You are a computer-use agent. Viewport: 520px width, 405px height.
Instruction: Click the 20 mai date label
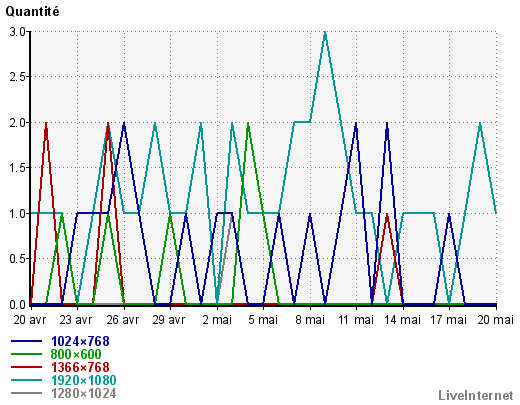495,320
